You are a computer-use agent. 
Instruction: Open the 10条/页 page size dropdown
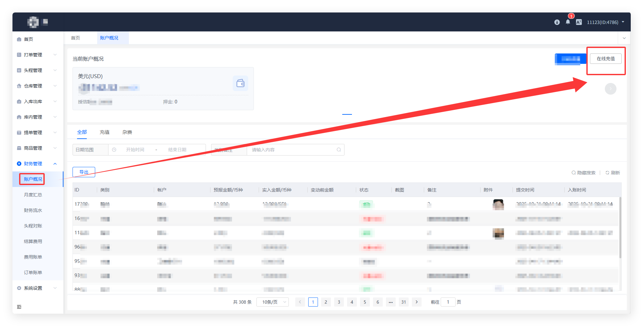pos(273,302)
